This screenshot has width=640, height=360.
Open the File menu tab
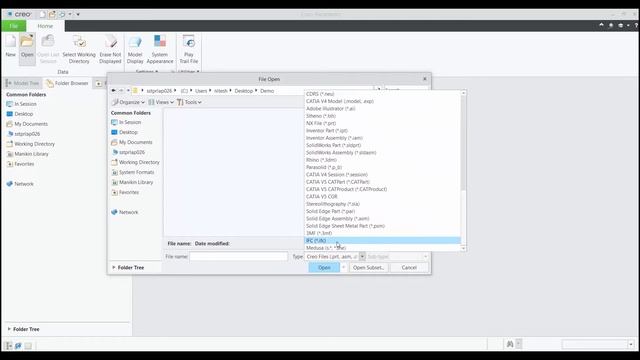(x=13, y=26)
